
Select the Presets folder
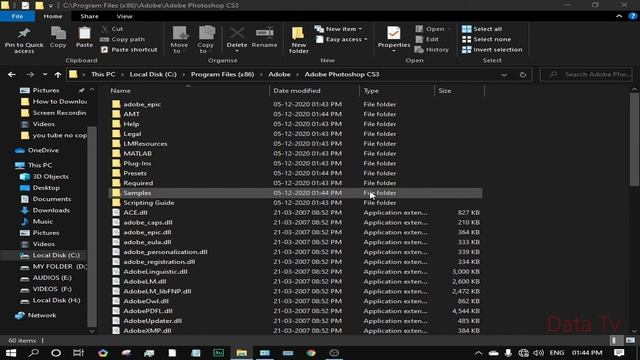(135, 173)
